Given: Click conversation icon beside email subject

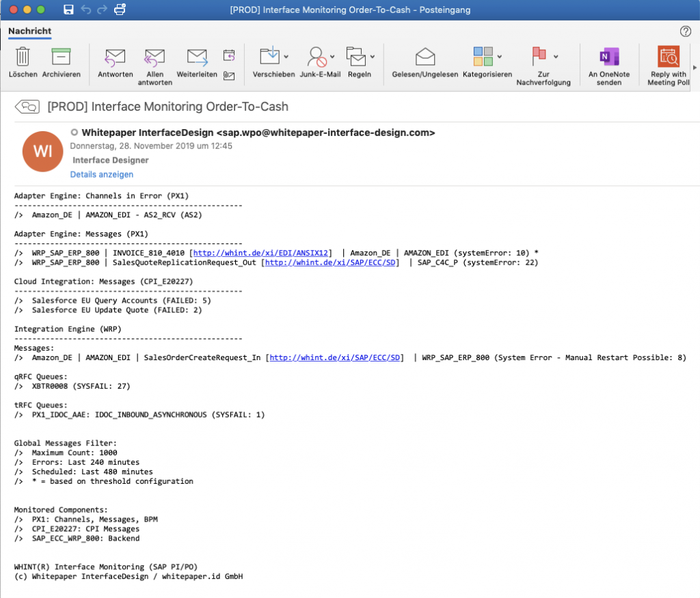Looking at the screenshot, I should 27,107.
